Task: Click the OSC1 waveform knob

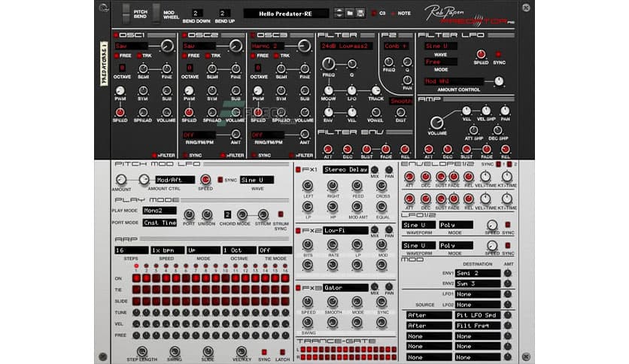Action: tap(167, 46)
